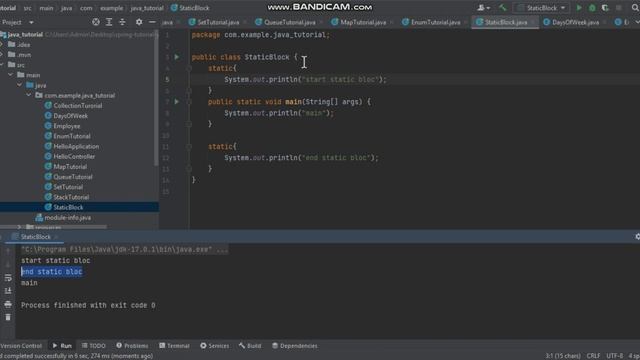
Task: Click Run with Coverage shield icon
Action: [605, 8]
